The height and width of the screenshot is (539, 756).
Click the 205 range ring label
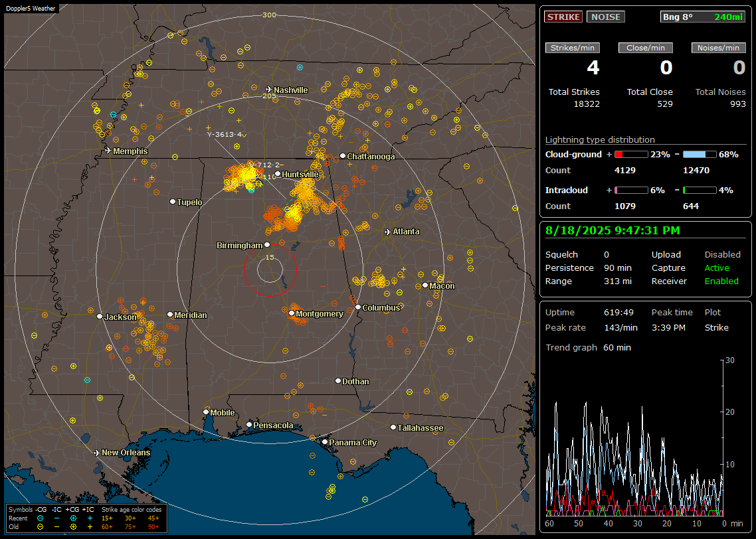point(269,96)
